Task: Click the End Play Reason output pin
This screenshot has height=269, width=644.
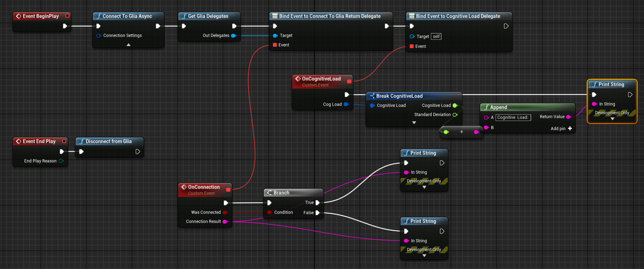Action: (61, 161)
